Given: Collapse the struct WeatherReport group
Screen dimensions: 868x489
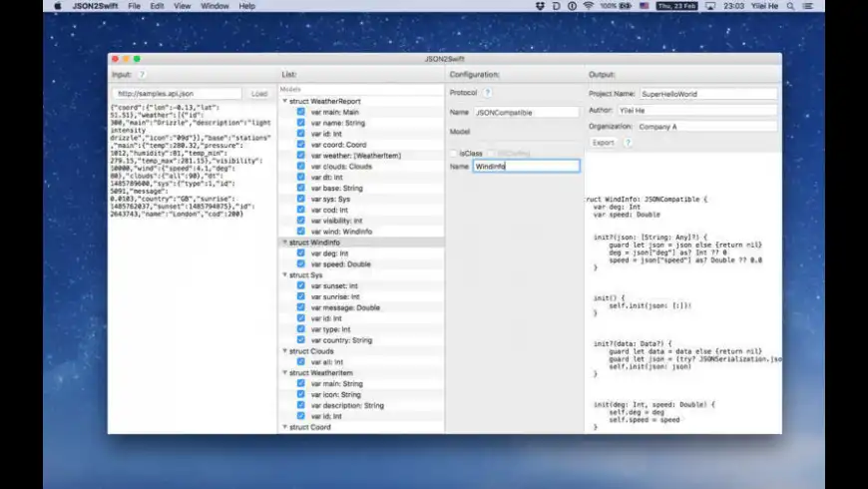Looking at the screenshot, I should [x=283, y=101].
